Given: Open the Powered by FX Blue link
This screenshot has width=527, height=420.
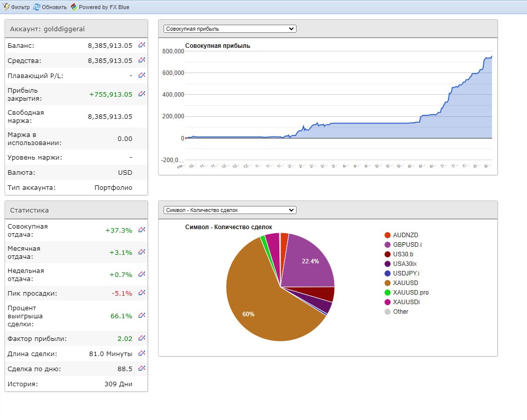Looking at the screenshot, I should pos(104,7).
